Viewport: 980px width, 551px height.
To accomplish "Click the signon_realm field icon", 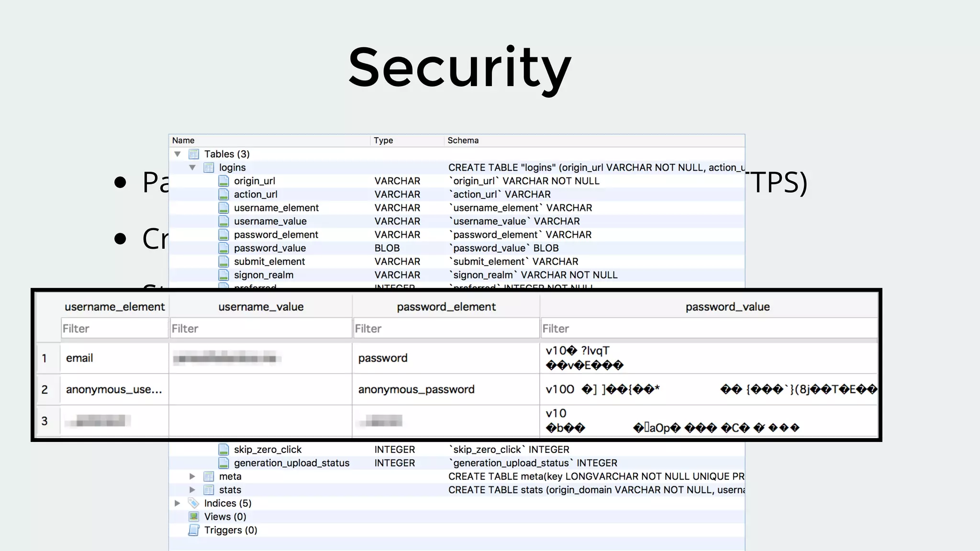I will 223,275.
